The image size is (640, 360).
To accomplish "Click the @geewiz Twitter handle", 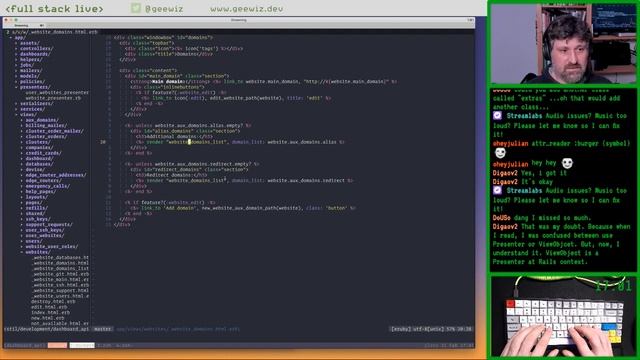I will click(164, 9).
